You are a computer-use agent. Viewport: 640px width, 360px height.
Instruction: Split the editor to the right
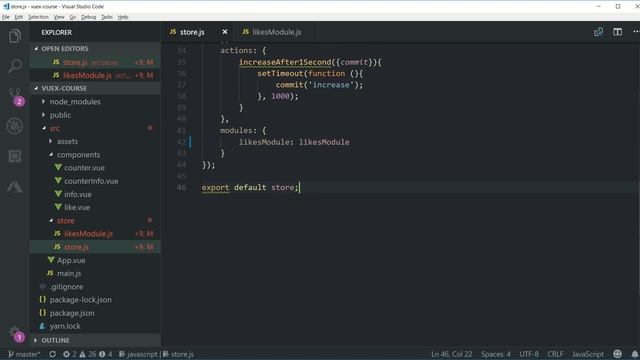coord(617,32)
